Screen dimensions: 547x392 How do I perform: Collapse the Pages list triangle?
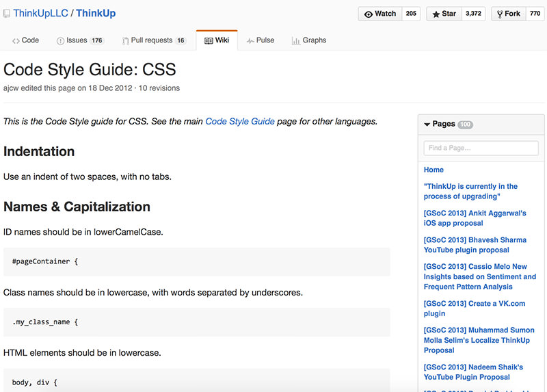(427, 125)
